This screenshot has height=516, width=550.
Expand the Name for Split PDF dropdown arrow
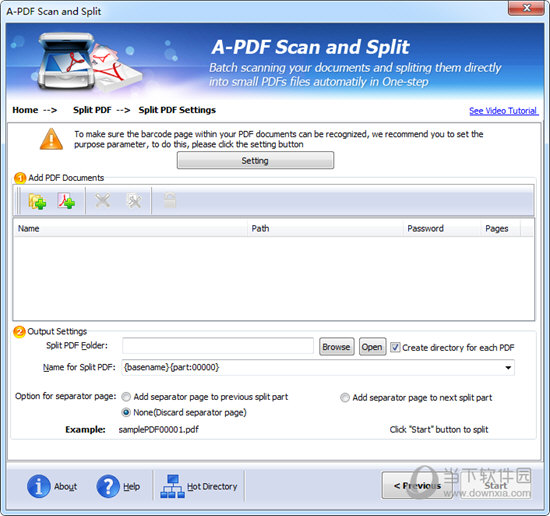click(508, 368)
